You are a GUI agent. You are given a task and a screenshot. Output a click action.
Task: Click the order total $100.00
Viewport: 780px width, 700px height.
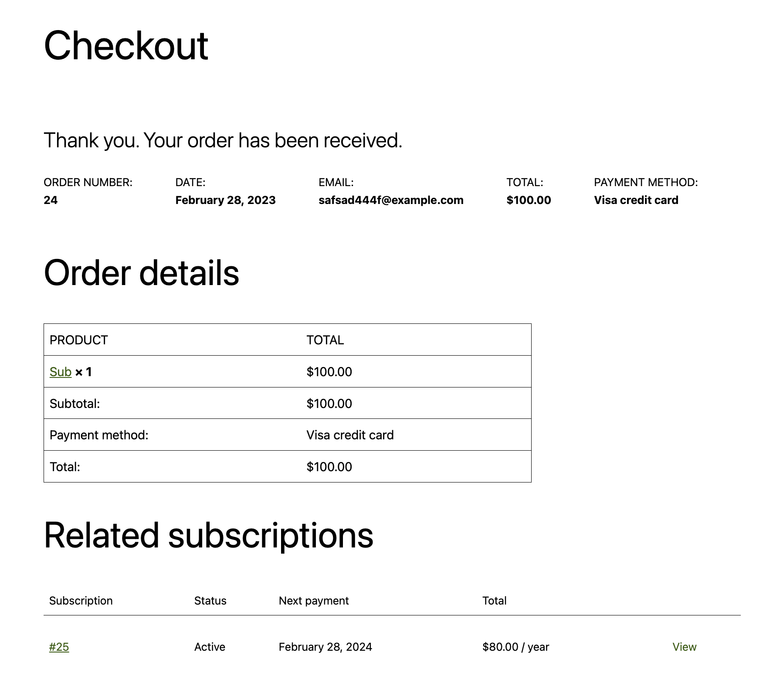click(528, 200)
